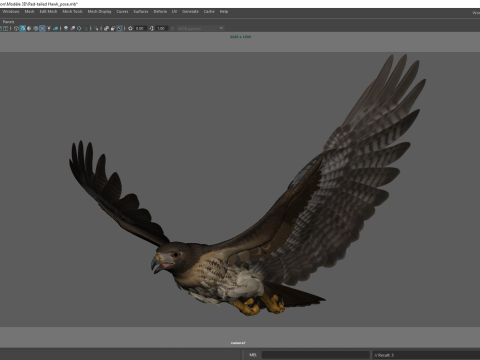Viewport: 480px width, 360px height.
Task: Click the isolate select icon
Action: click(x=96, y=28)
